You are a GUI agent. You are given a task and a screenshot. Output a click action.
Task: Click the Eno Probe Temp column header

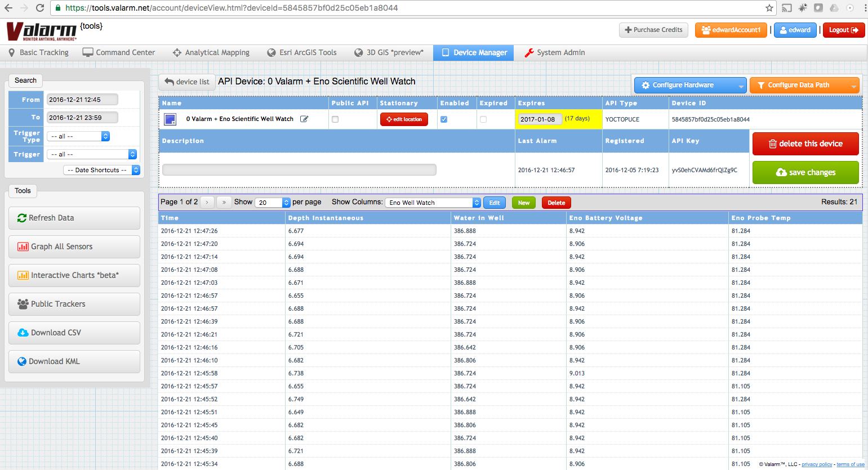click(796, 218)
